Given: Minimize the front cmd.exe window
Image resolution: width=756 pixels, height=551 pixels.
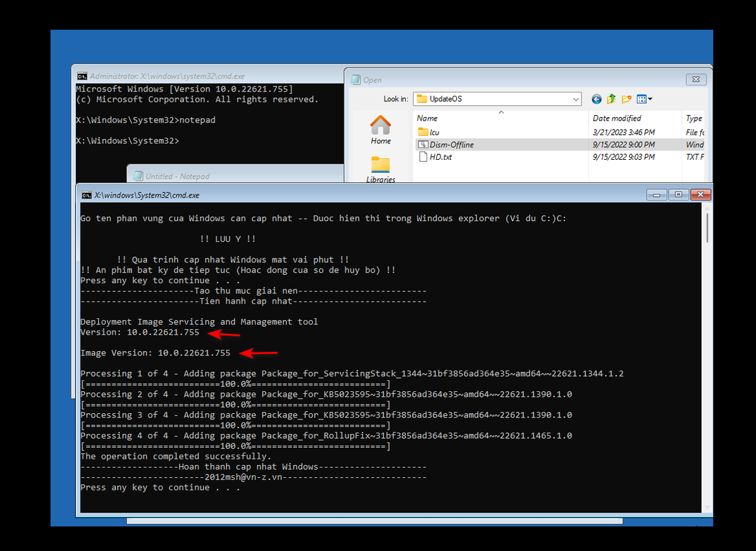Looking at the screenshot, I should (656, 195).
